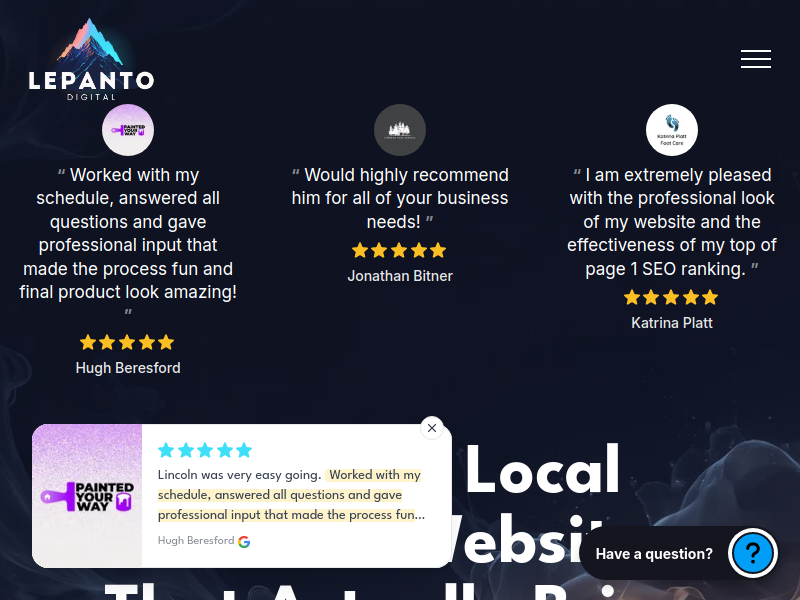Click Katrina Platt Foot Care avatar
This screenshot has height=600, width=800.
[671, 130]
